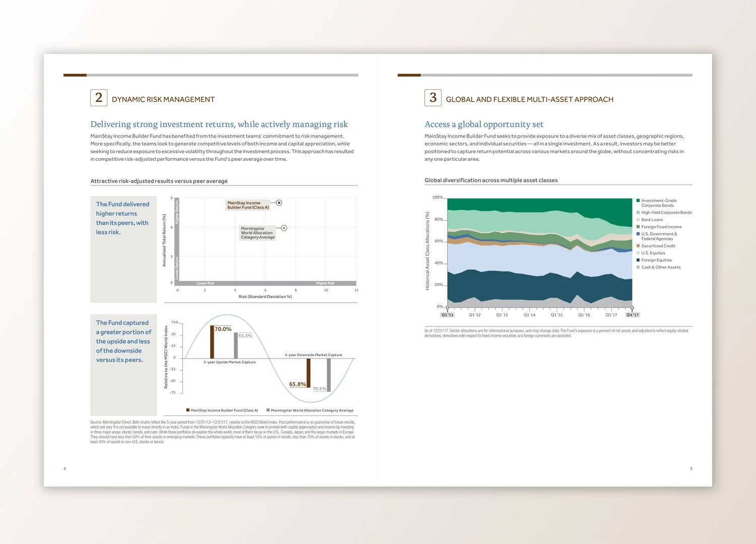Click the Q1'16 axis label
The width and height of the screenshot is (756, 544).
pyautogui.click(x=584, y=315)
